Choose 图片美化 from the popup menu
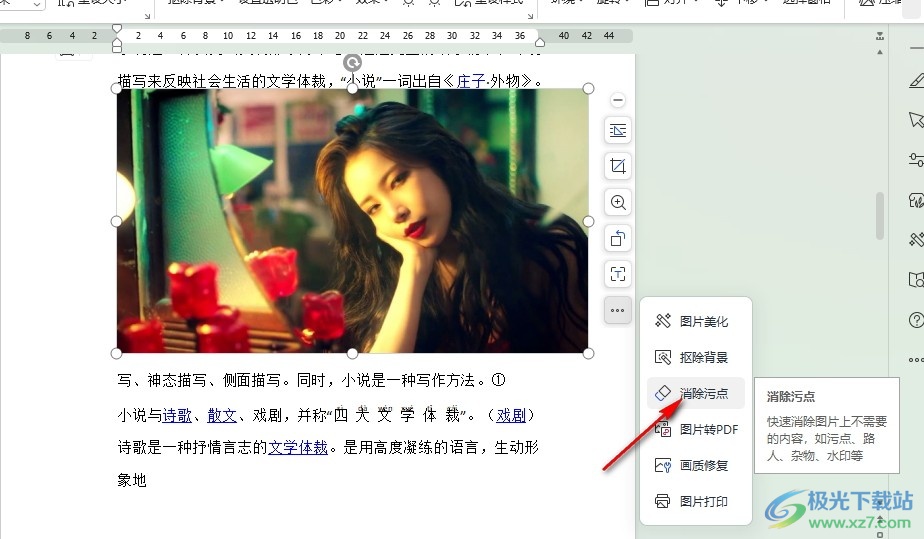 tap(703, 322)
